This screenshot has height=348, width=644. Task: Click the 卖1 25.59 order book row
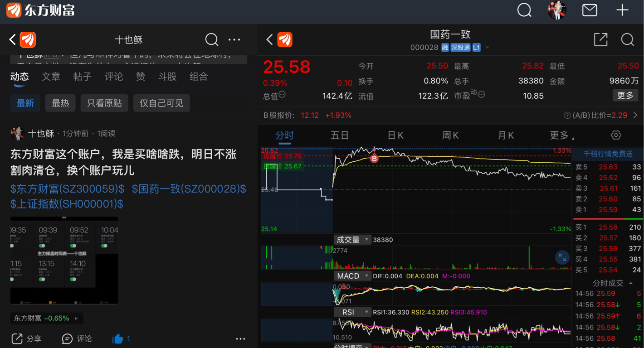click(608, 210)
